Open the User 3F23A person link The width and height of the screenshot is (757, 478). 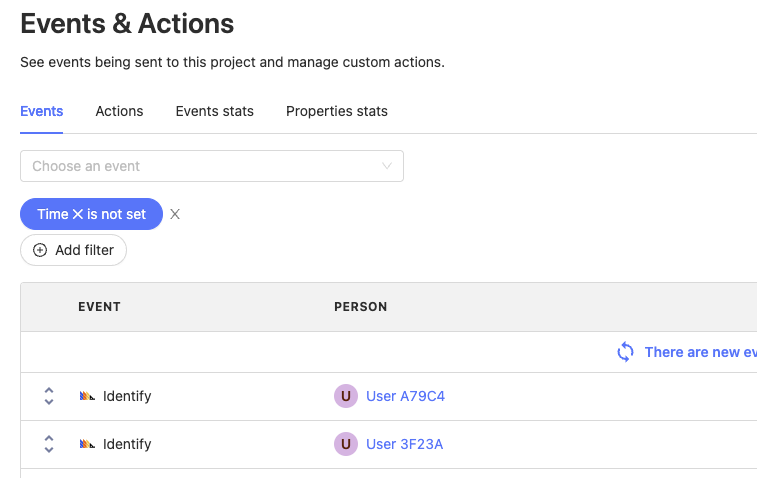click(x=405, y=444)
